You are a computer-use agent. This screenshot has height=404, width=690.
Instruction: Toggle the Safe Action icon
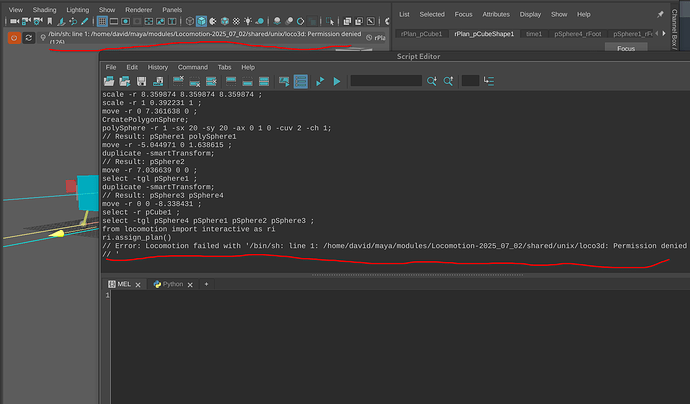161,21
